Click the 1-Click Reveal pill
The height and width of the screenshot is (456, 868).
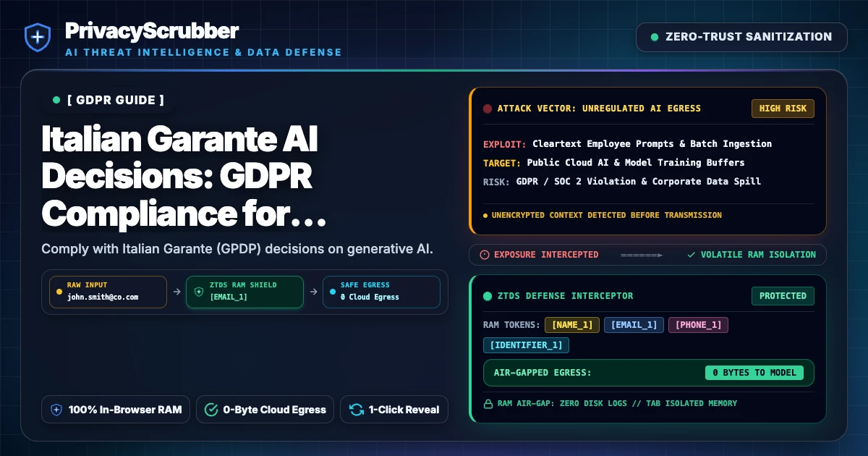click(394, 410)
